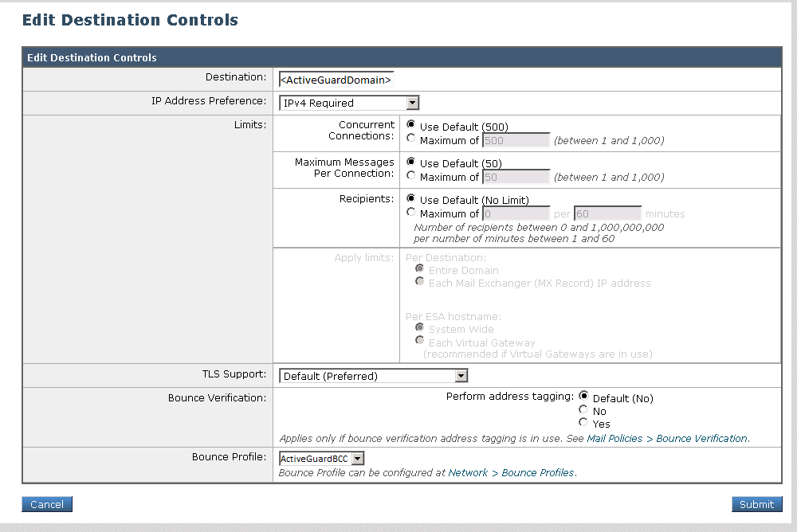Click the Submit button
The height and width of the screenshot is (532, 797).
(x=756, y=504)
